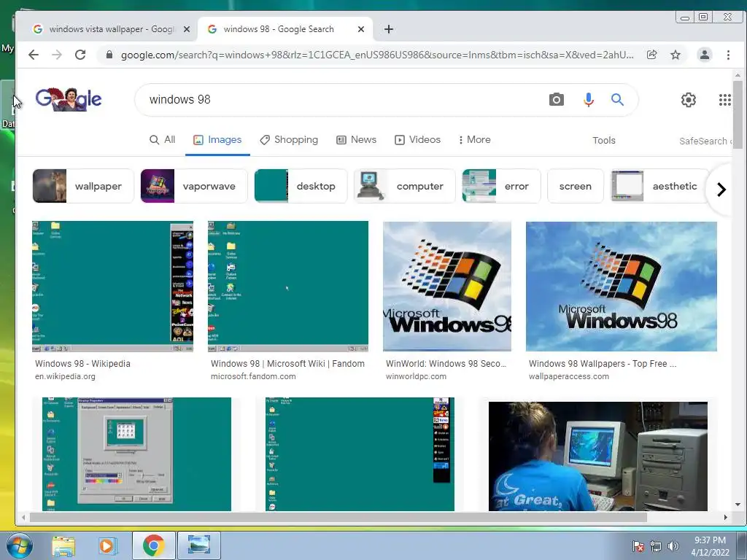Screen dimensions: 747x560
Task: Click the forward navigation arrow
Action: tap(57, 55)
